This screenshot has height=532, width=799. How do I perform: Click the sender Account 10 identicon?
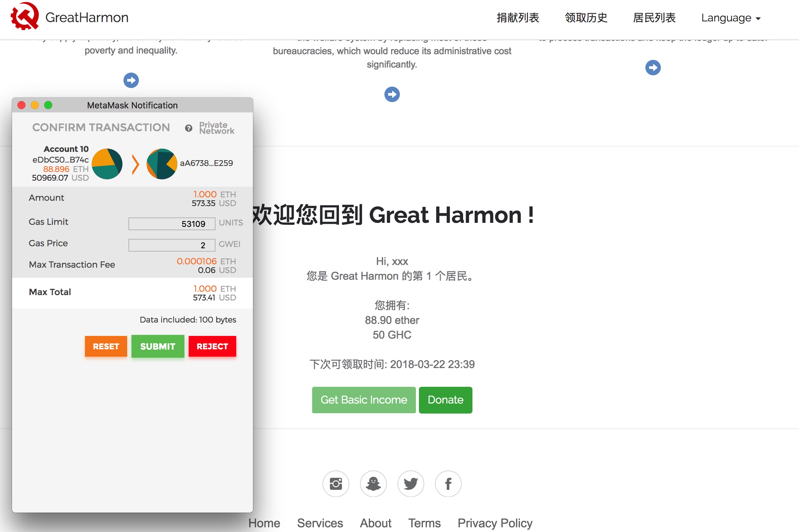tap(107, 164)
